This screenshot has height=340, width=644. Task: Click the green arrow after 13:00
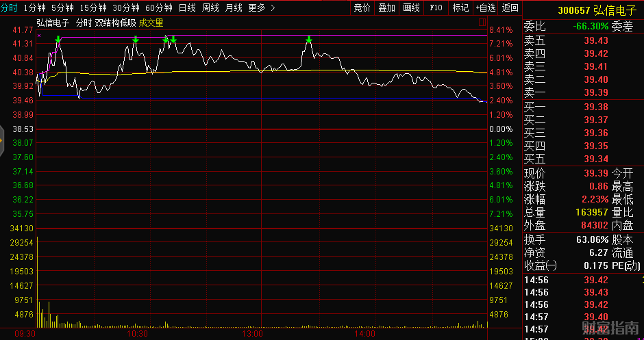point(309,40)
